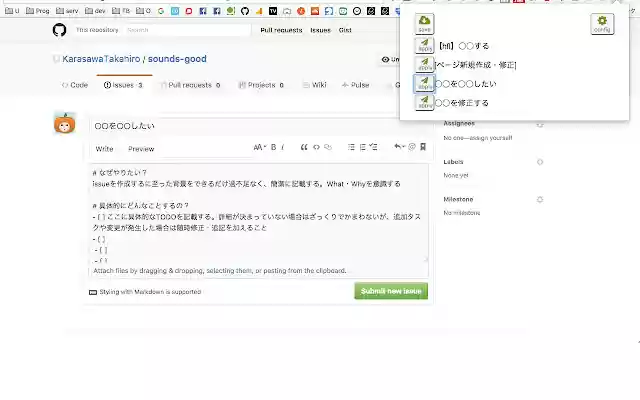Open the header text size dropdown

[x=260, y=147]
